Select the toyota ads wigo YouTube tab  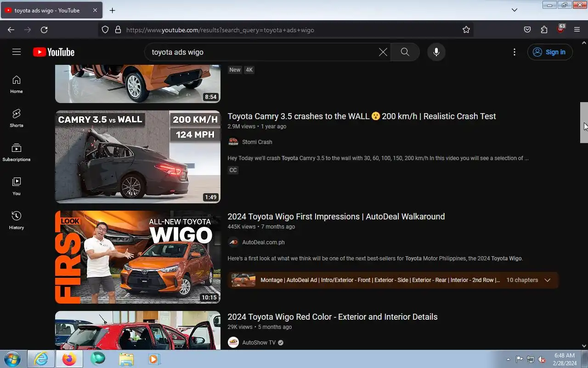[51, 10]
